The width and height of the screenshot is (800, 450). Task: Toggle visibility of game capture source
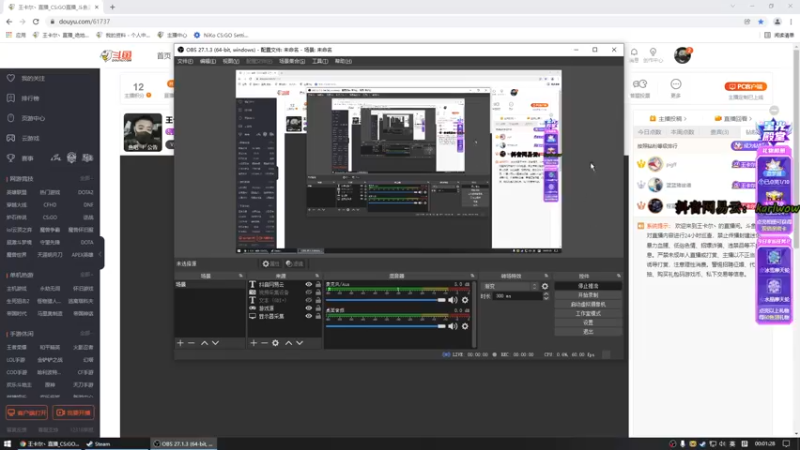pos(309,308)
